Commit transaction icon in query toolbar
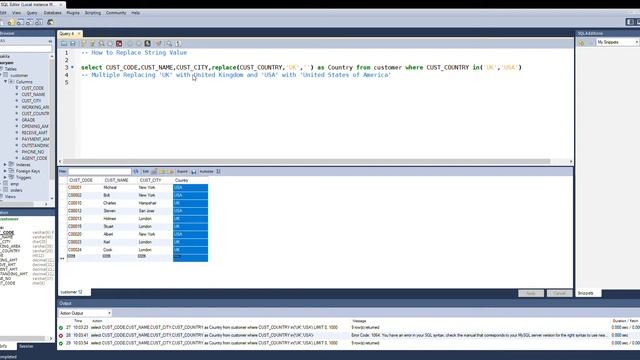The width and height of the screenshot is (640, 360). coord(129,44)
